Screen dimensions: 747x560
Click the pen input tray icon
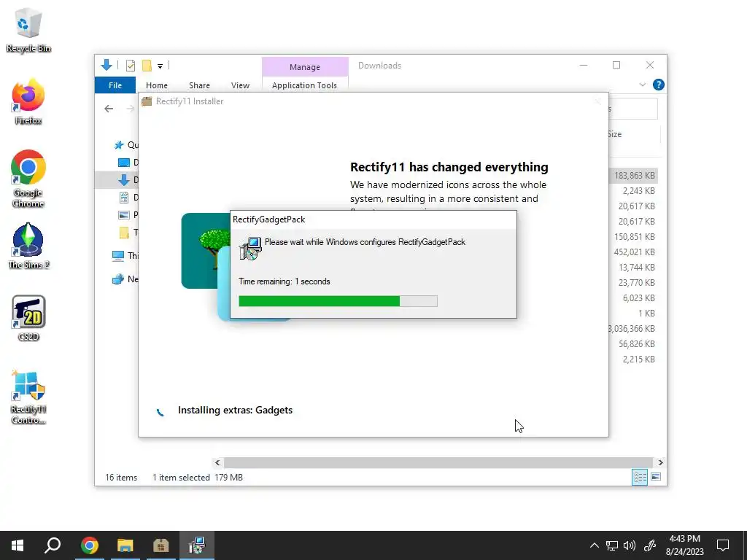tap(650, 545)
